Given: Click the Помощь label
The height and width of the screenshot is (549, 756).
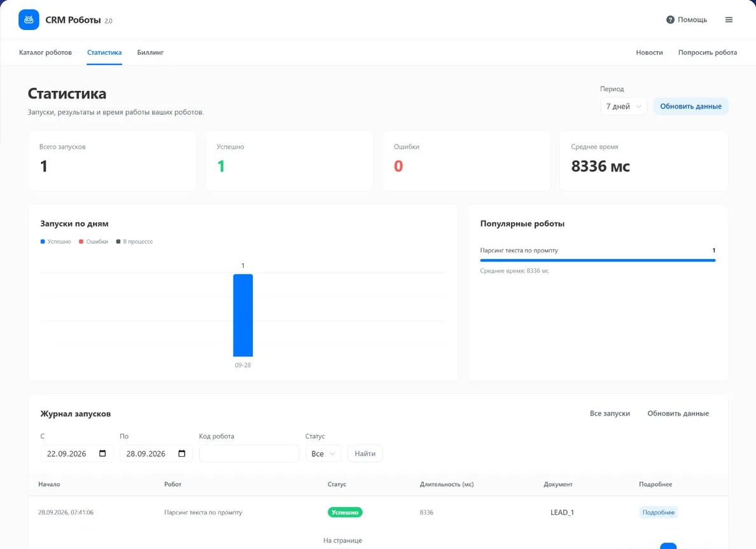Looking at the screenshot, I should (692, 20).
